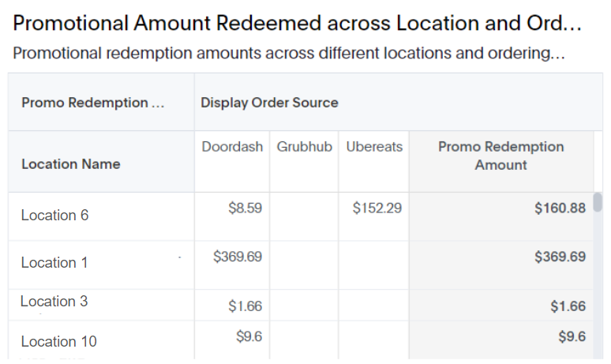Select the Ubereats column header
Image resolution: width=611 pixels, height=364 pixels.
click(x=374, y=147)
